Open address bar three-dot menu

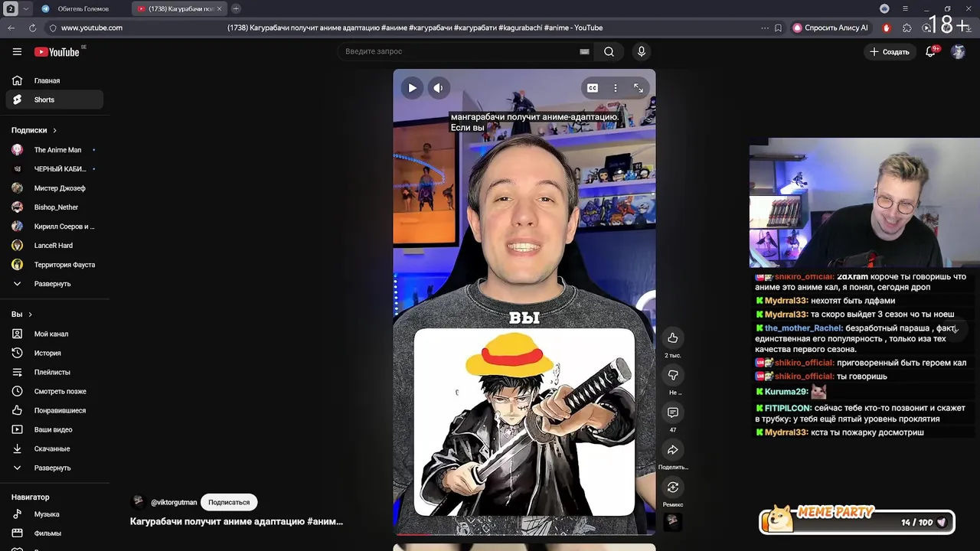(x=764, y=28)
